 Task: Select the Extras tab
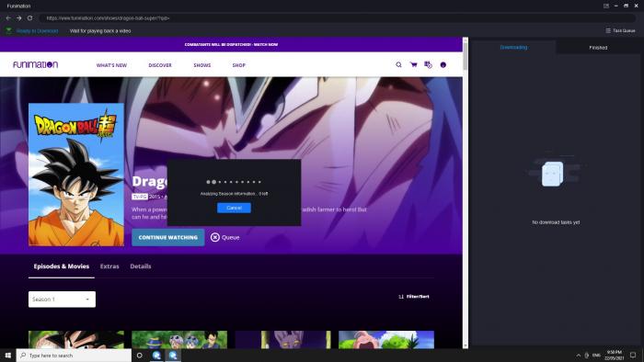point(109,266)
